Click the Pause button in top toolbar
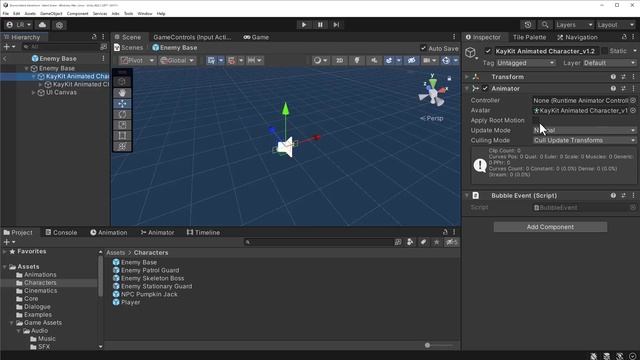The image size is (640, 360). [320, 24]
